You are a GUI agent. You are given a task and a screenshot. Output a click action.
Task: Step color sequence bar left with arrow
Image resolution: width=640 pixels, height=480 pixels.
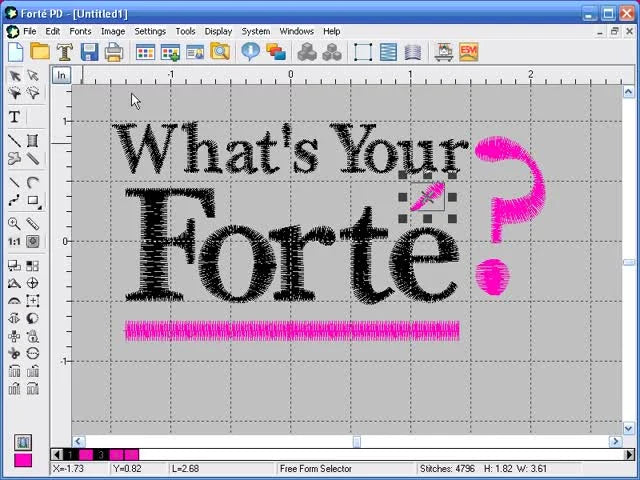click(x=57, y=455)
